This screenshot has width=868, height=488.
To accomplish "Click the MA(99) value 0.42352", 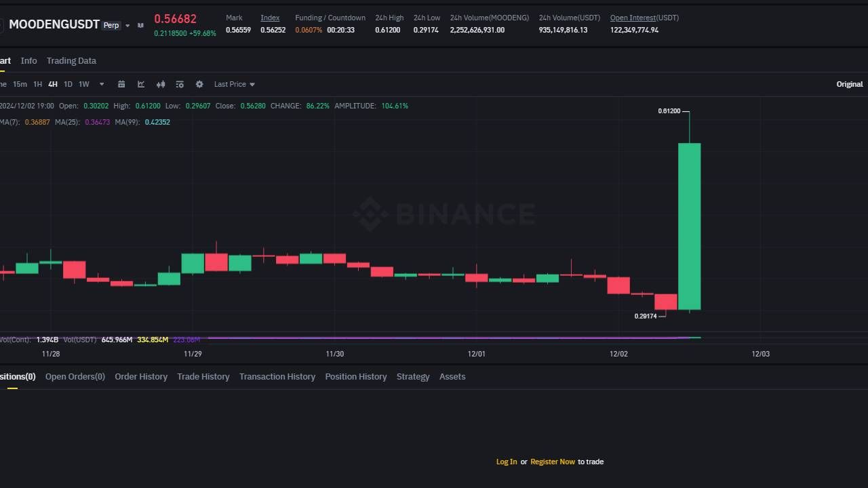I will (157, 122).
